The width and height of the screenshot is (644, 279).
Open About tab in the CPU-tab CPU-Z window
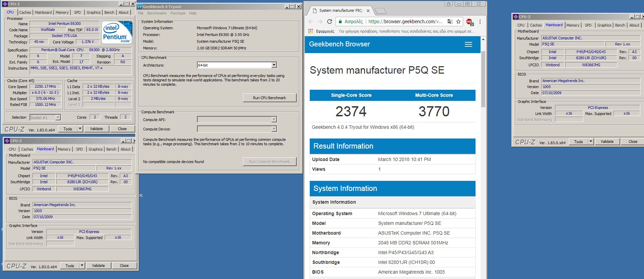123,12
